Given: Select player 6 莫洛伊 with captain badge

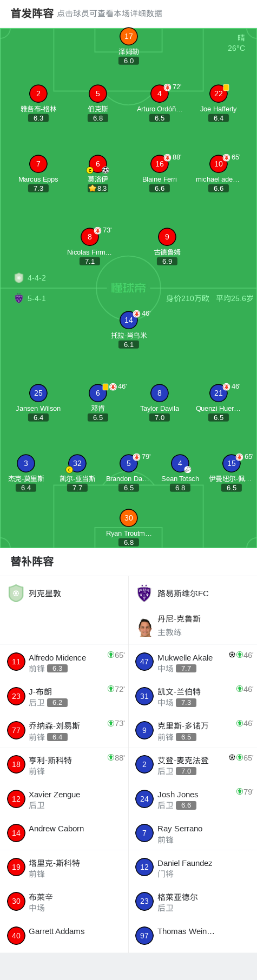Looking at the screenshot, I should click(x=97, y=164).
